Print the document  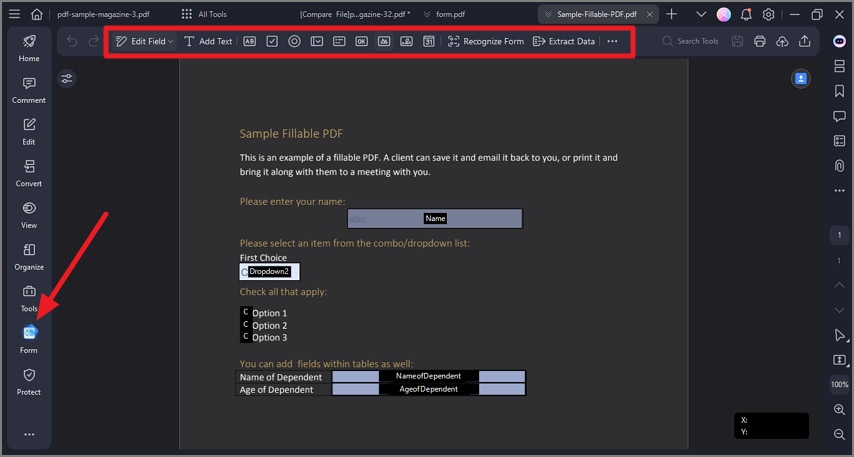(x=760, y=41)
